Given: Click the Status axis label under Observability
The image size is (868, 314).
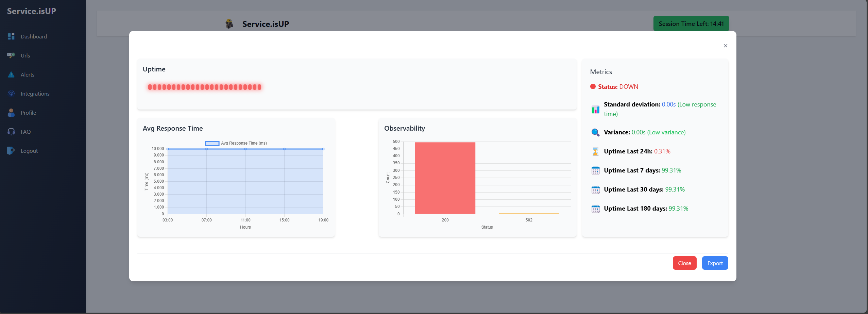Looking at the screenshot, I should [x=487, y=227].
